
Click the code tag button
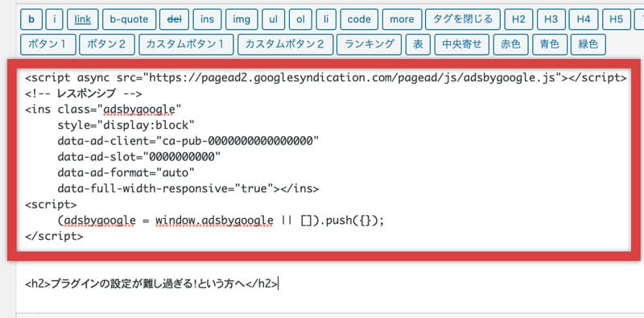(359, 19)
